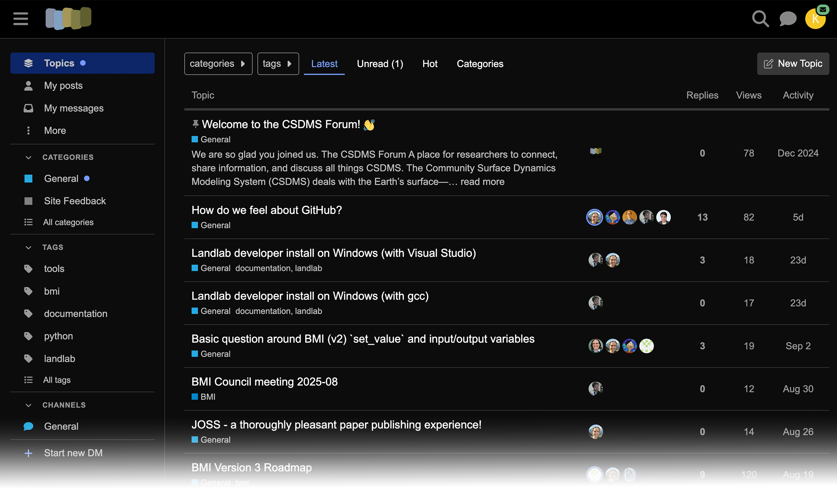Click the search magnifier icon
This screenshot has width=837, height=504.
coord(760,19)
